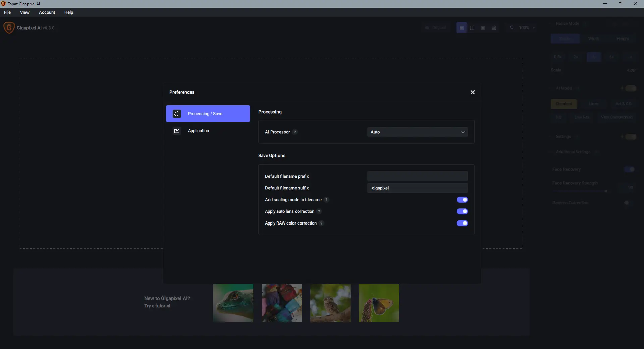Select the Low Res AI model

click(x=582, y=117)
